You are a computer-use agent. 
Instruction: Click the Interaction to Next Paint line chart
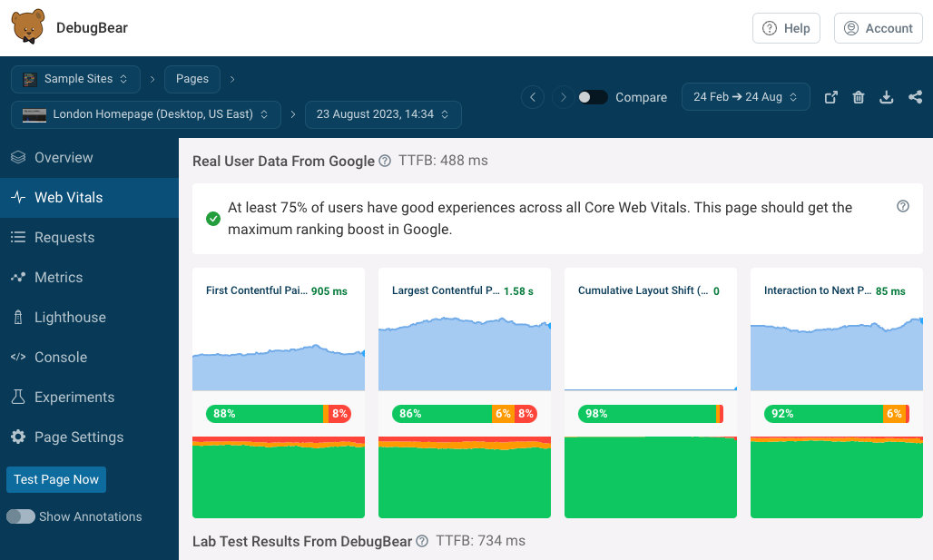tap(837, 356)
